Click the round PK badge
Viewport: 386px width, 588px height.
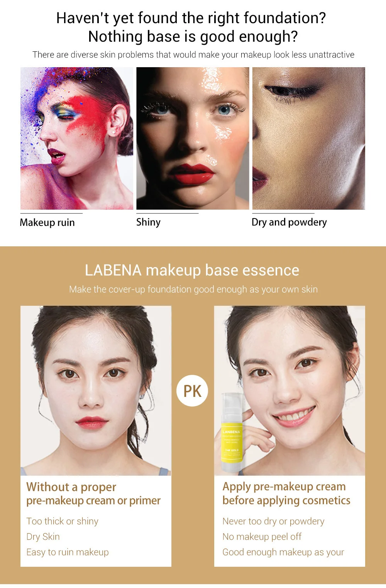point(192,391)
